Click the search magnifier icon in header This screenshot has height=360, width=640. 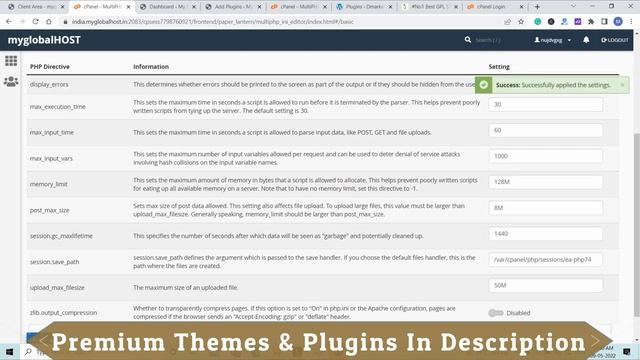(468, 40)
